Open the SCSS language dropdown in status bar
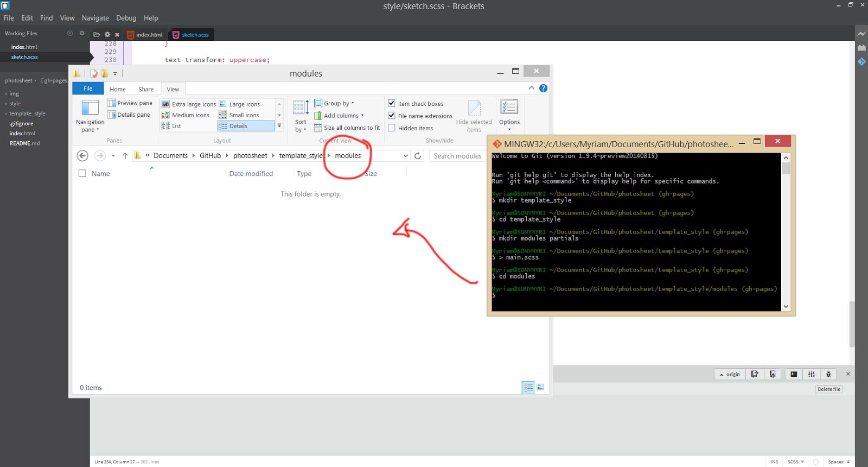 pos(796,462)
